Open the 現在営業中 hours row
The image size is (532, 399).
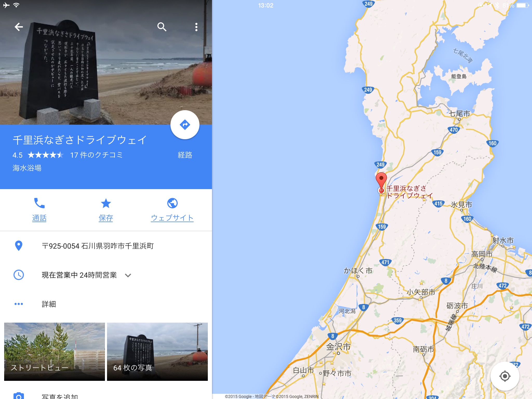[106, 275]
